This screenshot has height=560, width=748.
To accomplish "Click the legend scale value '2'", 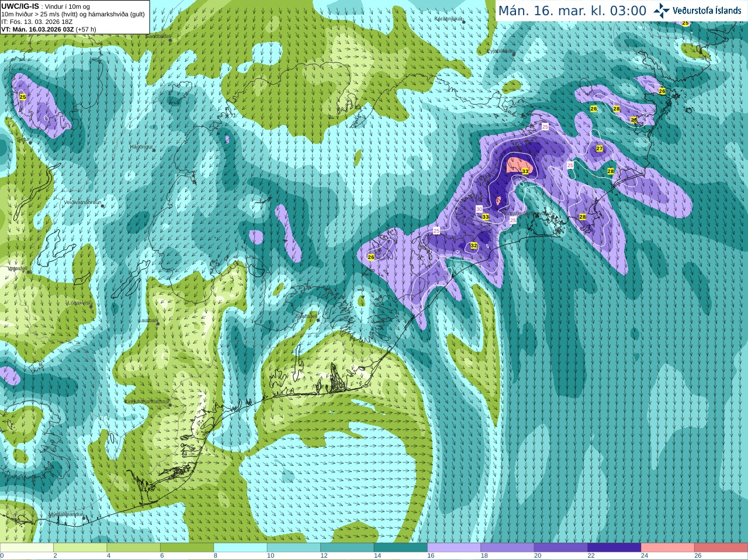I will 55,556.
